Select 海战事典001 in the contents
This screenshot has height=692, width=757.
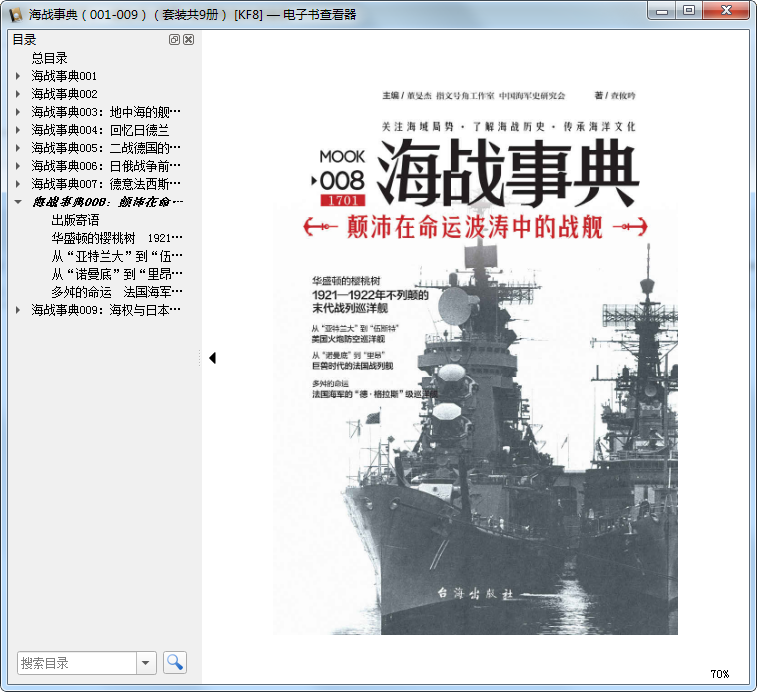(64, 76)
